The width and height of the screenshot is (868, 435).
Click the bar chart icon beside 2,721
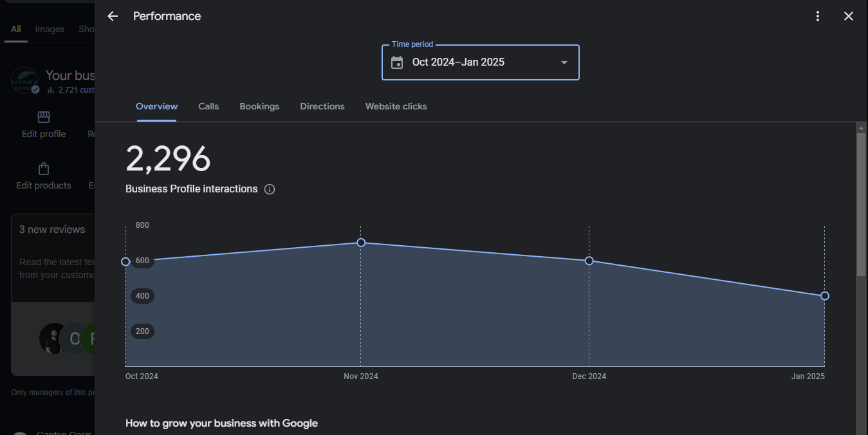point(51,90)
